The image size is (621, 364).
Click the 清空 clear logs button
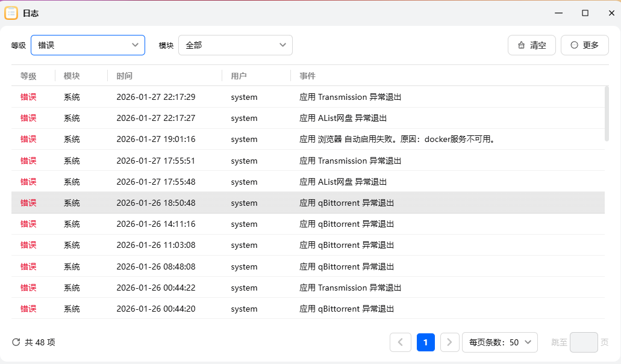531,45
